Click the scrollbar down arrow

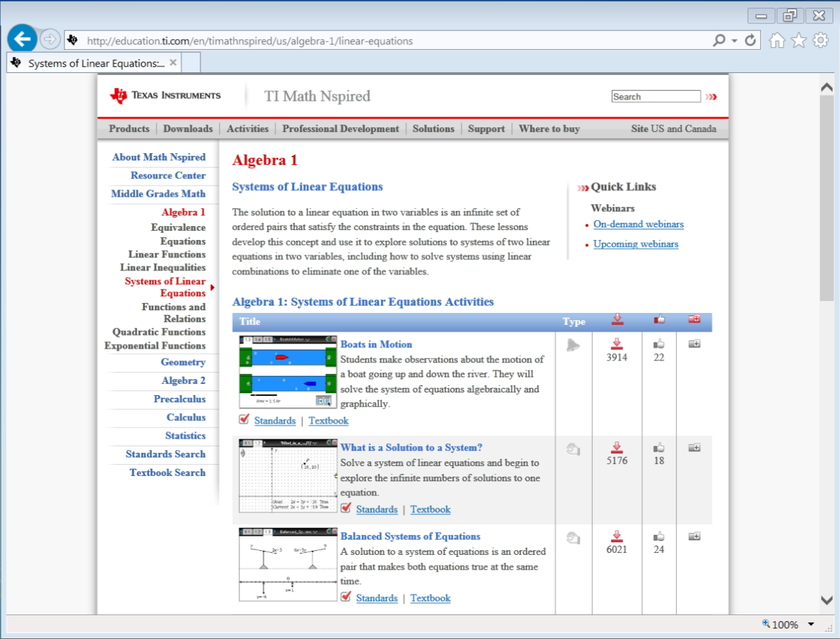coord(827,601)
